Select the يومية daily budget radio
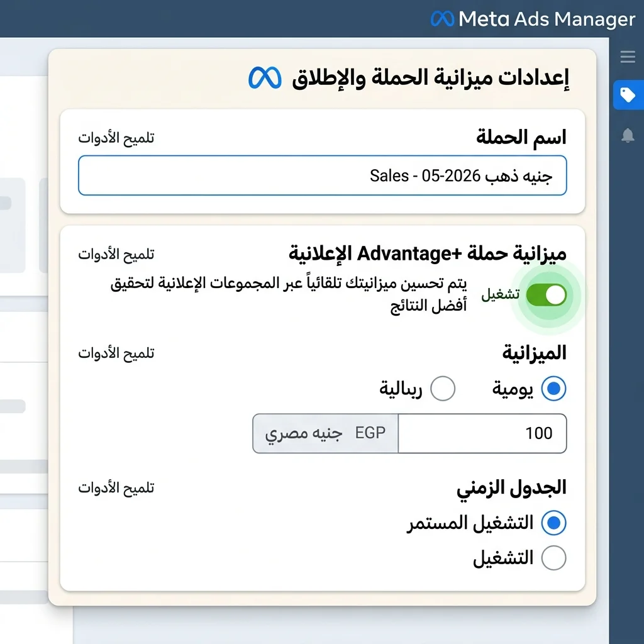 tap(553, 389)
